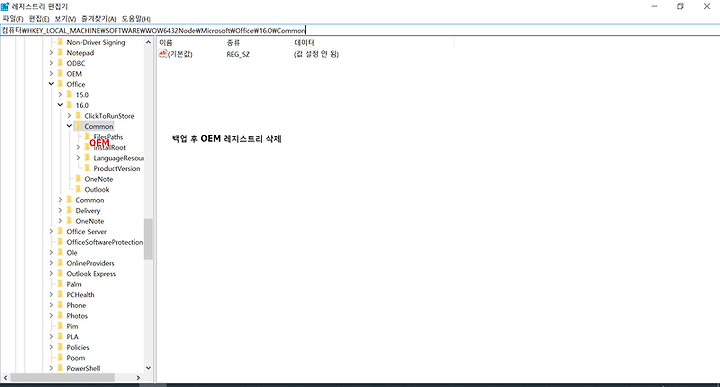Expand the PowerShell key
This screenshot has width=720, height=387.
click(x=51, y=368)
